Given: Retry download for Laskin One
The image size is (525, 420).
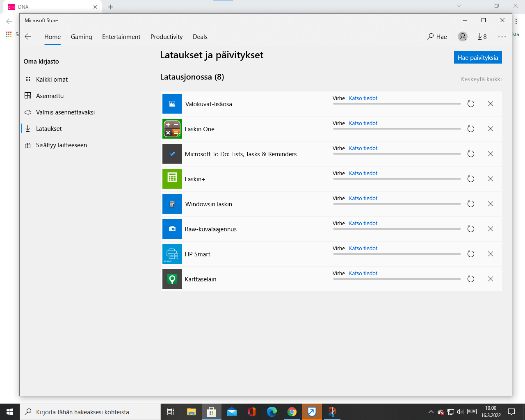Looking at the screenshot, I should point(471,129).
